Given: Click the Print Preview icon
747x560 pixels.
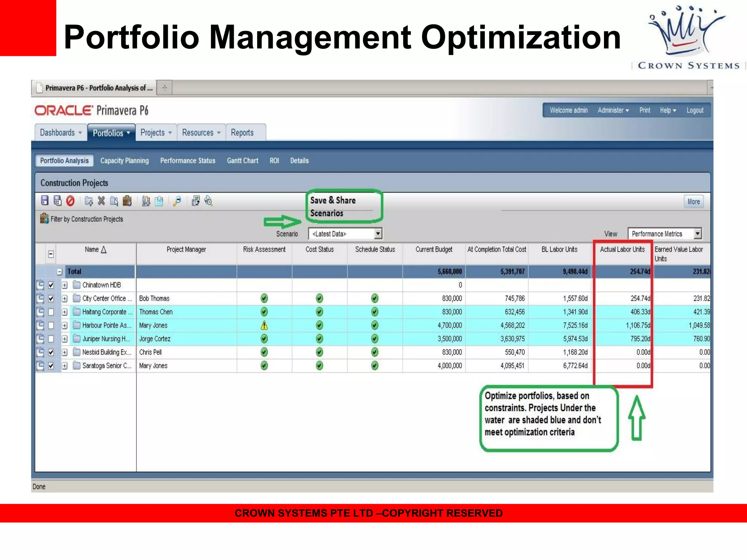Looking at the screenshot, I should point(208,201).
